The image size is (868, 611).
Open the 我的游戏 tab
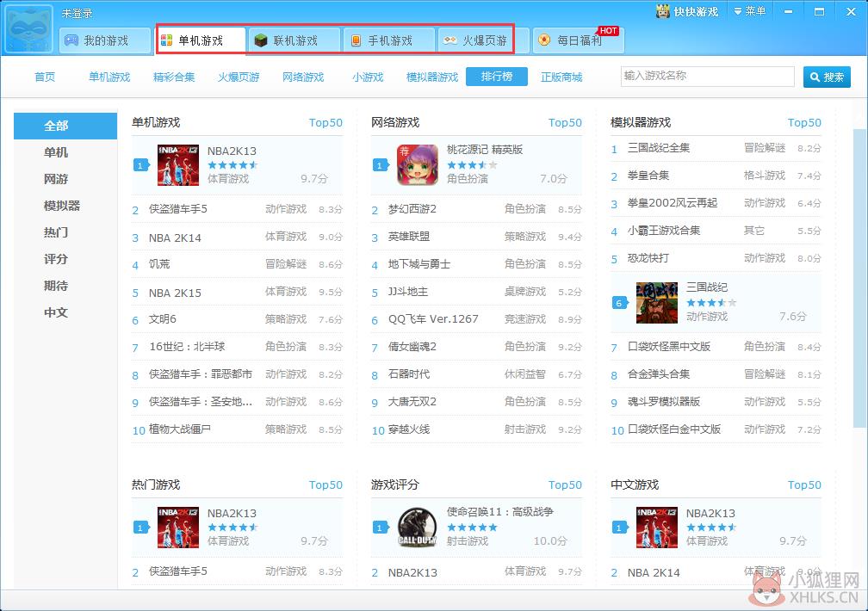pyautogui.click(x=105, y=40)
